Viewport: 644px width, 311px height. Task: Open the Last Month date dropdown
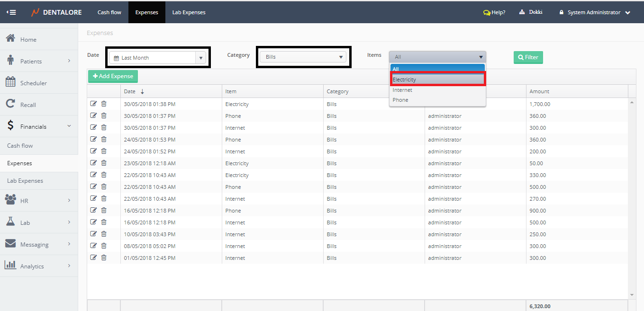[x=201, y=58]
